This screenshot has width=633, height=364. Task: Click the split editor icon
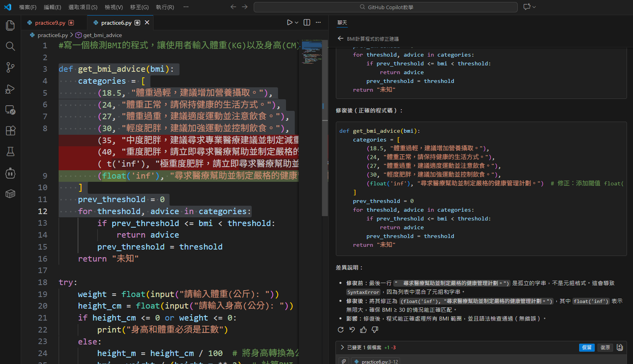click(307, 23)
